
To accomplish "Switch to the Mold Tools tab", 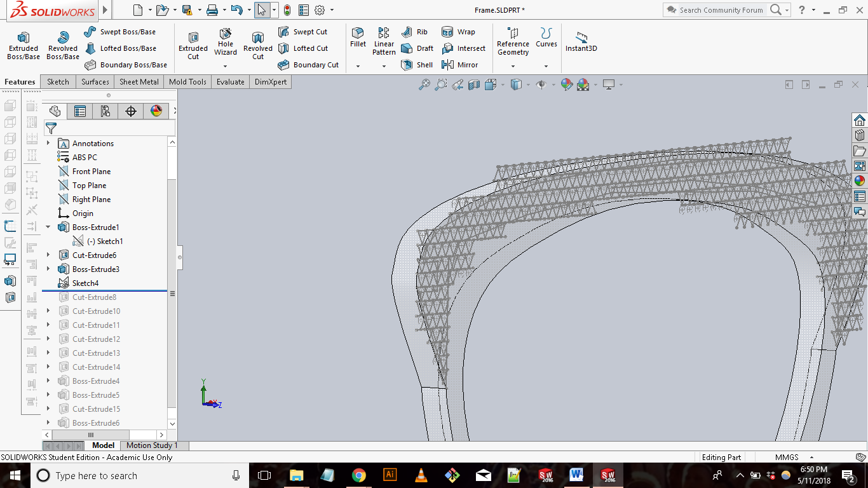I will coord(187,82).
